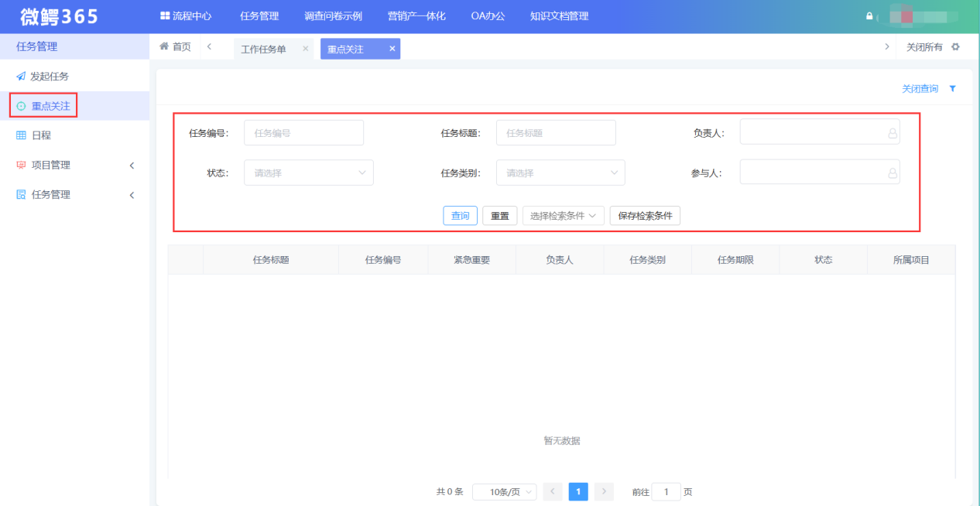Click the person icon in the 负责人 field

point(892,132)
